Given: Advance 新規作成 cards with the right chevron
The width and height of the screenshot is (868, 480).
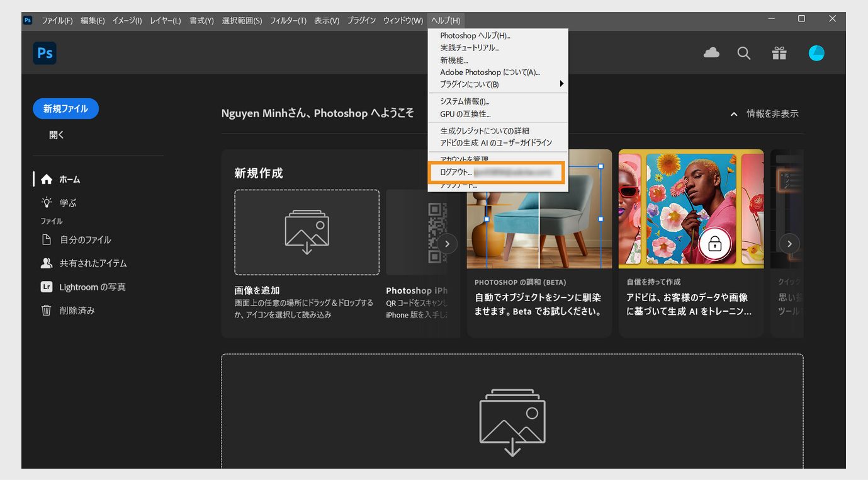Looking at the screenshot, I should (447, 243).
